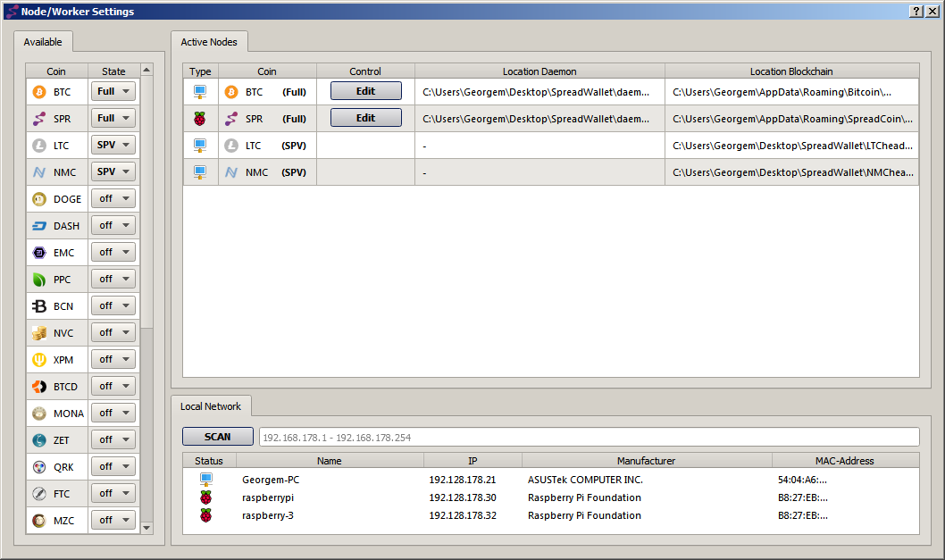The height and width of the screenshot is (560, 945).
Task: Click the computer type icon in BTC active node row
Action: (x=200, y=92)
